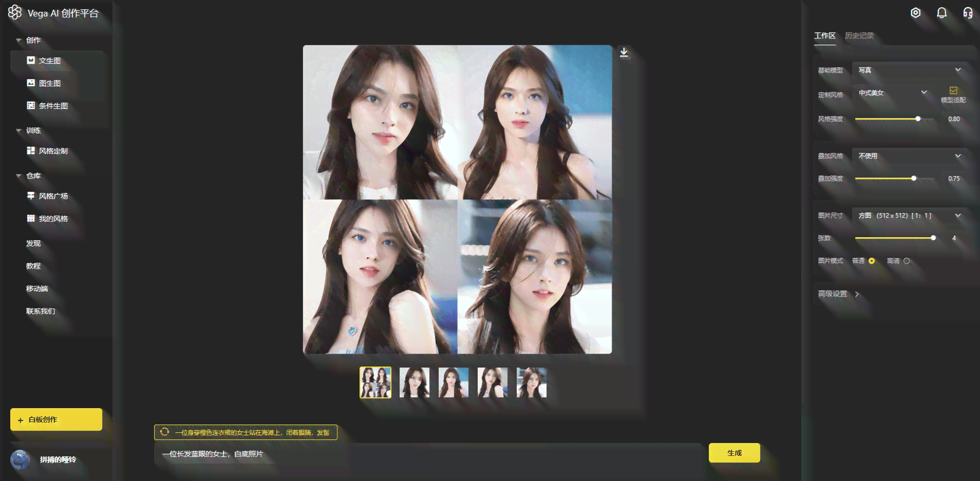The height and width of the screenshot is (481, 980).
Task: Open 移动端 in the sidebar
Action: click(x=37, y=288)
